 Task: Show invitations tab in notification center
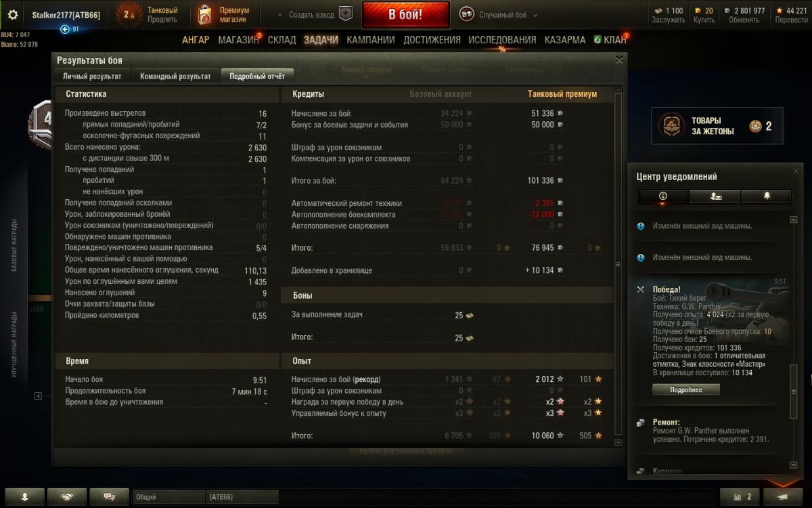click(x=715, y=196)
